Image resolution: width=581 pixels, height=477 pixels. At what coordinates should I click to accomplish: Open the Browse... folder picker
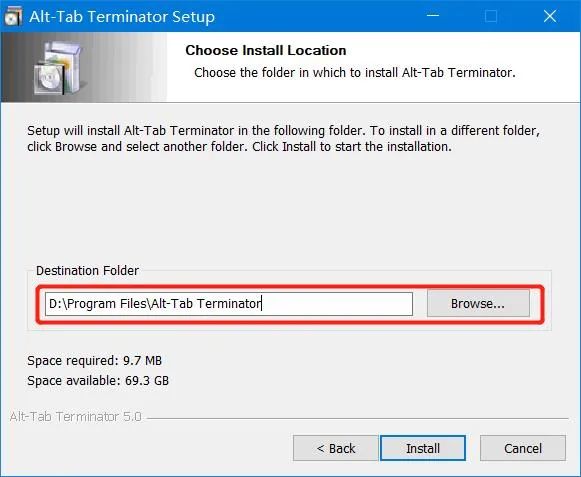coord(478,304)
